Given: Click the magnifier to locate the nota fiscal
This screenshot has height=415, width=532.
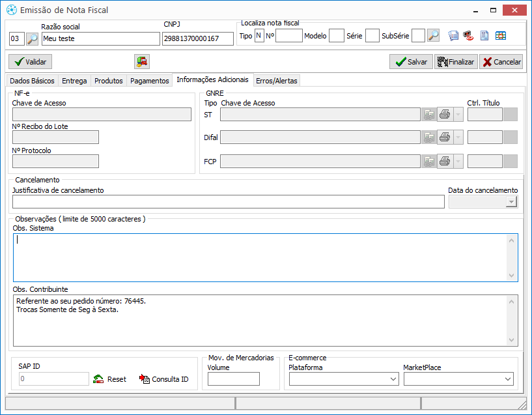Looking at the screenshot, I should [x=433, y=36].
